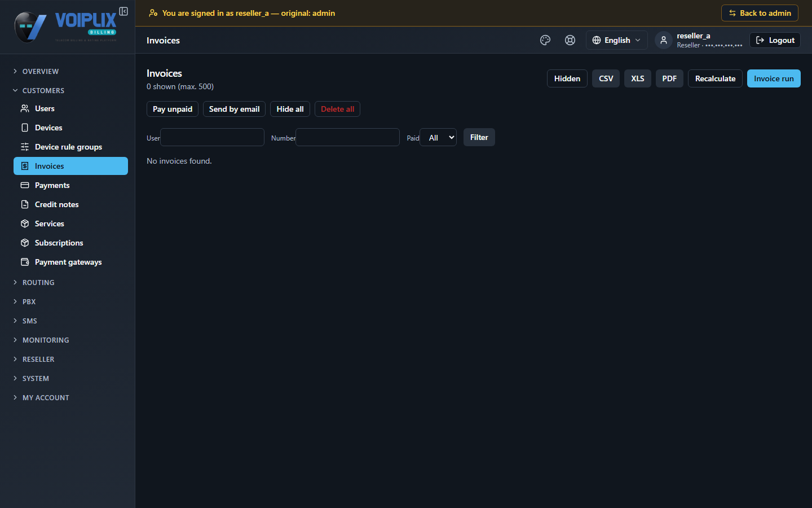Viewport: 812px width, 508px height.
Task: Open the Users menu item
Action: click(x=70, y=108)
